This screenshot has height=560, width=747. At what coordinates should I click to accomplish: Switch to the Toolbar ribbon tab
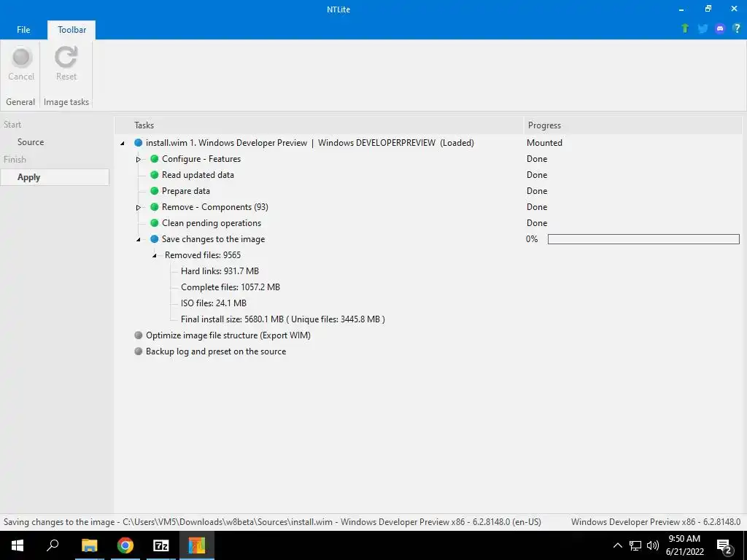pos(72,29)
